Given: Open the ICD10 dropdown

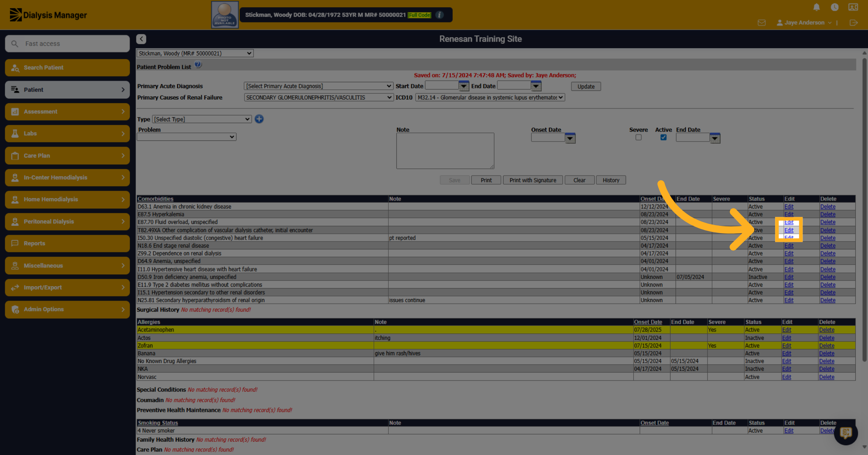Looking at the screenshot, I should click(x=490, y=97).
